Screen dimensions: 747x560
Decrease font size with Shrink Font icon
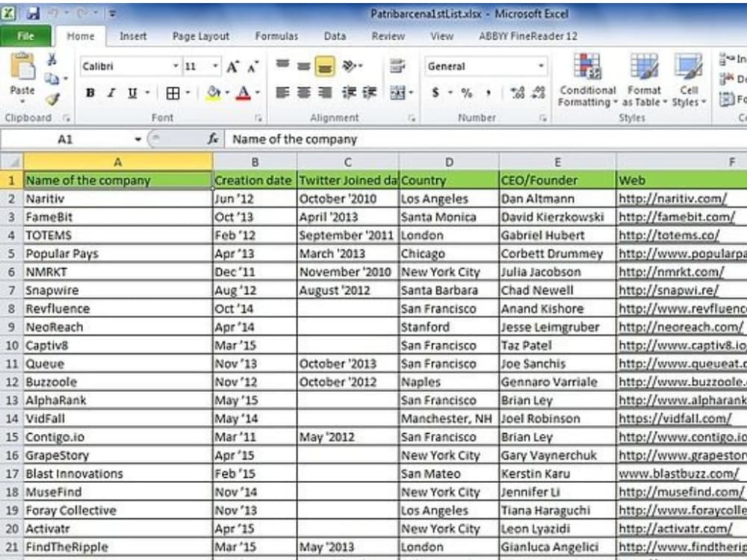pos(252,66)
